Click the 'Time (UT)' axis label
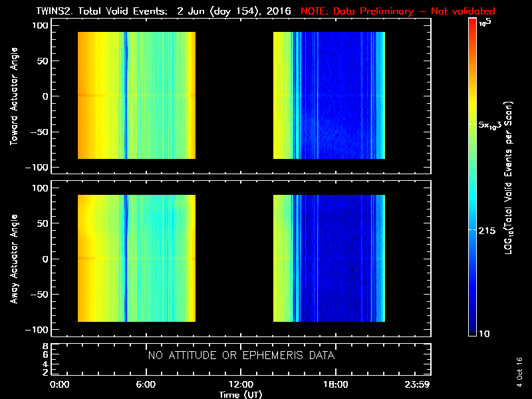Viewport: 532px width, 399px height. (241, 394)
